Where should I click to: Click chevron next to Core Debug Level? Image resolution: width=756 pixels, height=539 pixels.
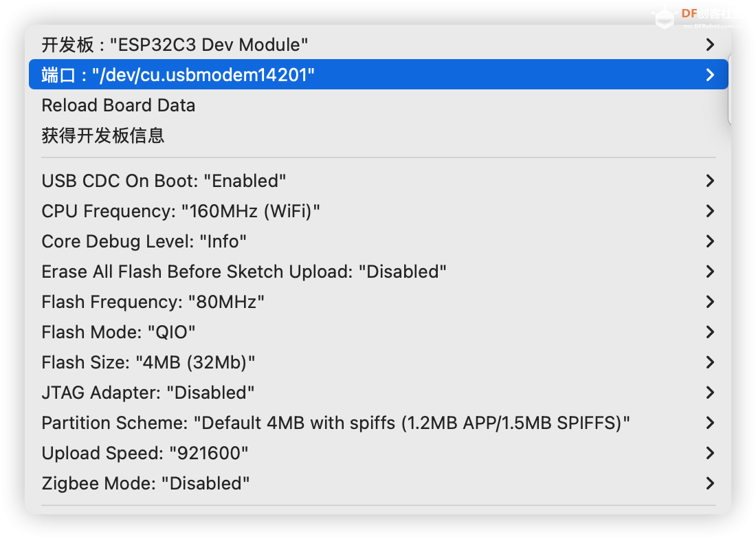pyautogui.click(x=710, y=241)
